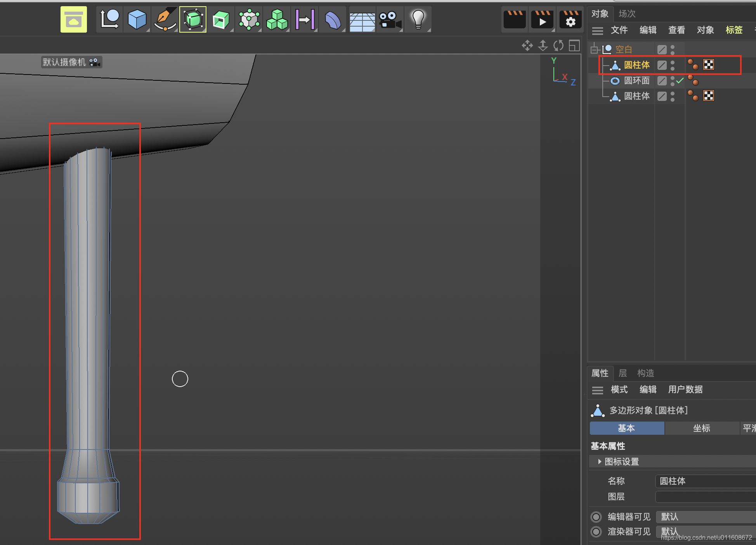
Task: Click the cube primitive tool icon
Action: (137, 19)
